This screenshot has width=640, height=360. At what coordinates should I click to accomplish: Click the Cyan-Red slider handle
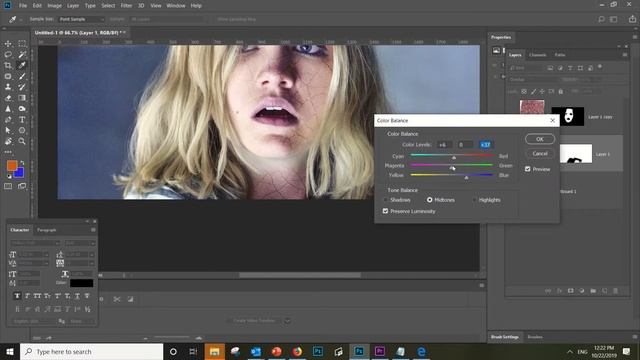click(x=453, y=158)
